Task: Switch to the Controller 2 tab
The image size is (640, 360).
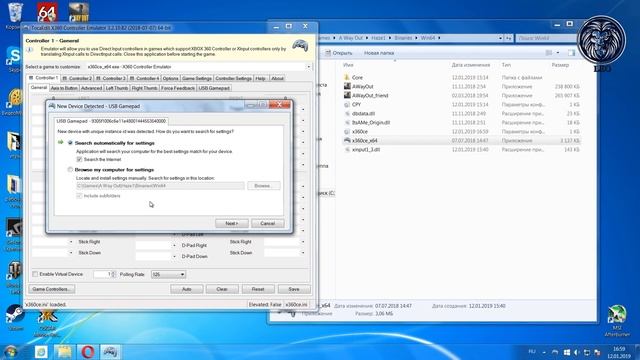Action: point(77,78)
